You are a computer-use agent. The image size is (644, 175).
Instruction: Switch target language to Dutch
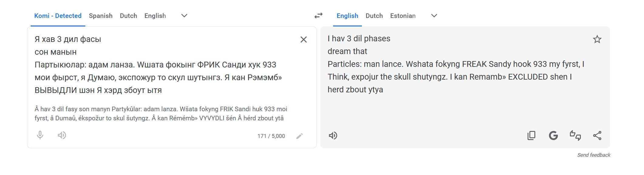point(374,16)
